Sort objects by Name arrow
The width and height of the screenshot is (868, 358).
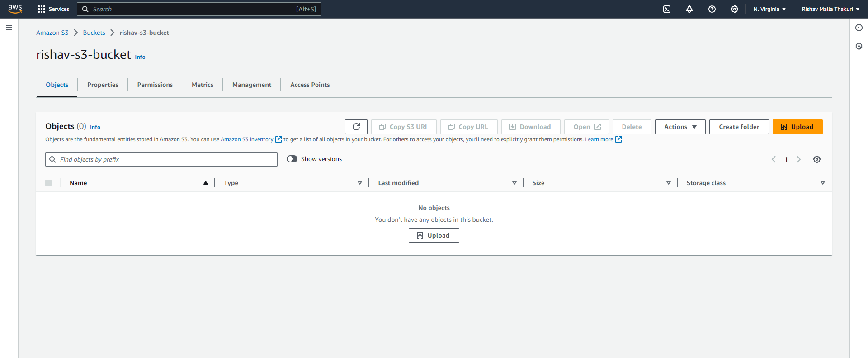(206, 183)
